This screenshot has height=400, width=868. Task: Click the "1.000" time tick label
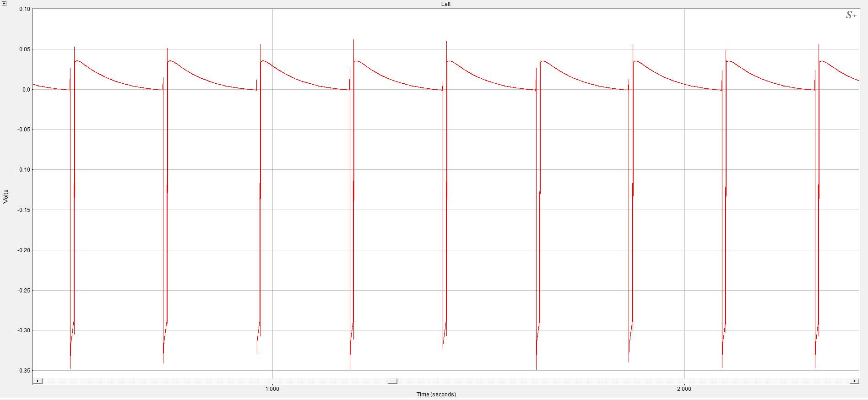tap(272, 389)
